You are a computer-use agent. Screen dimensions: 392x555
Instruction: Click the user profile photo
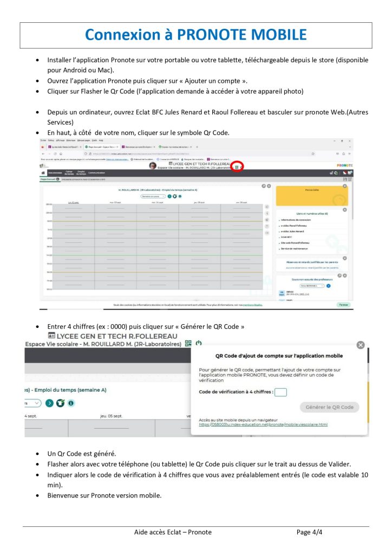[153, 166]
